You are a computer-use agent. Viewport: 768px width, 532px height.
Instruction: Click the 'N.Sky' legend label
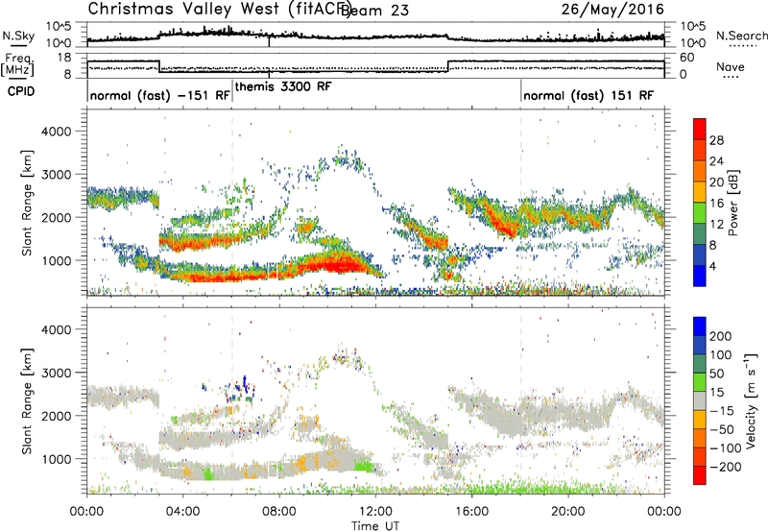18,36
